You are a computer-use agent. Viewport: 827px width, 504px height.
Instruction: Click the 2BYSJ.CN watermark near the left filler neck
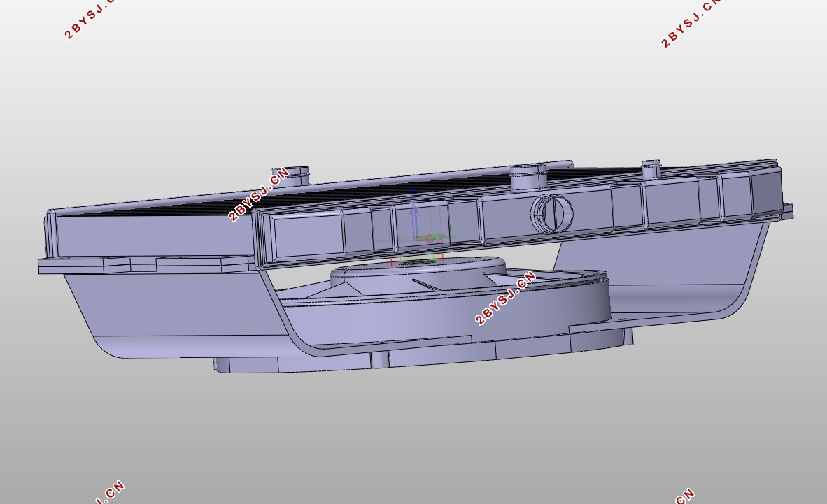(x=258, y=194)
